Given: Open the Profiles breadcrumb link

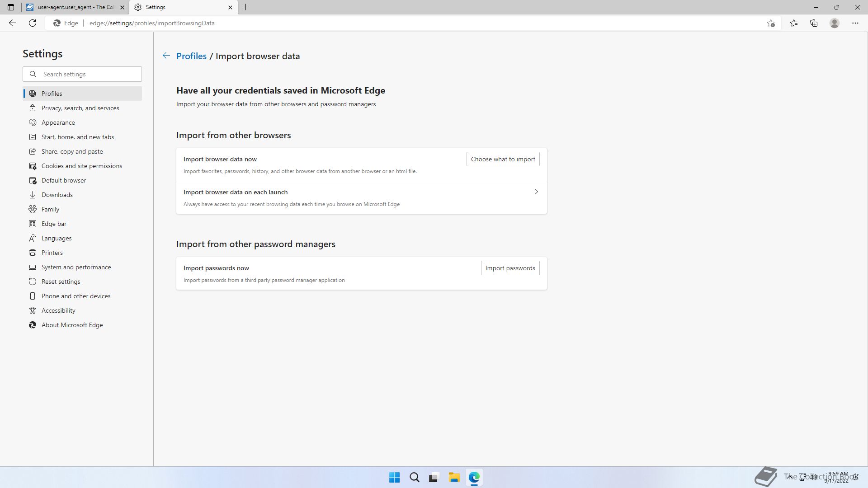Looking at the screenshot, I should pos(191,56).
